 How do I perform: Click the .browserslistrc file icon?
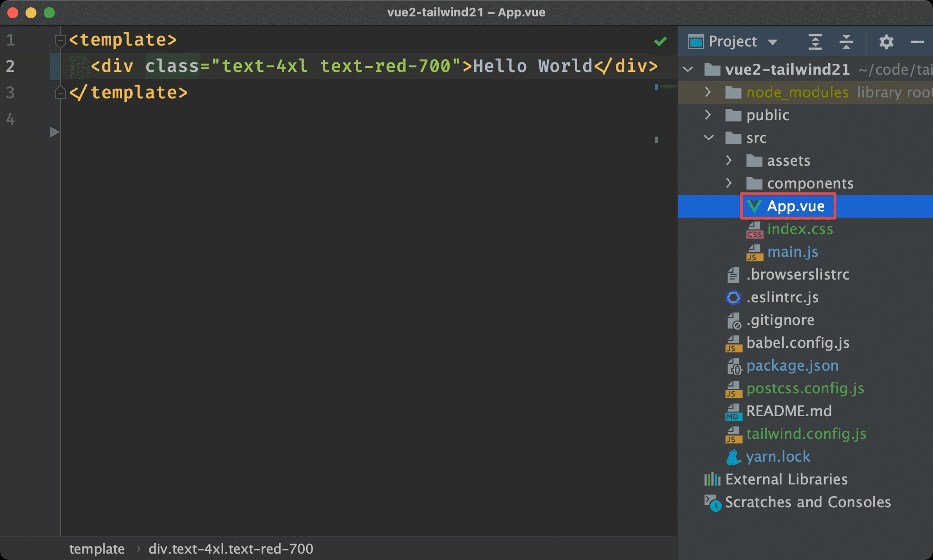pos(733,275)
